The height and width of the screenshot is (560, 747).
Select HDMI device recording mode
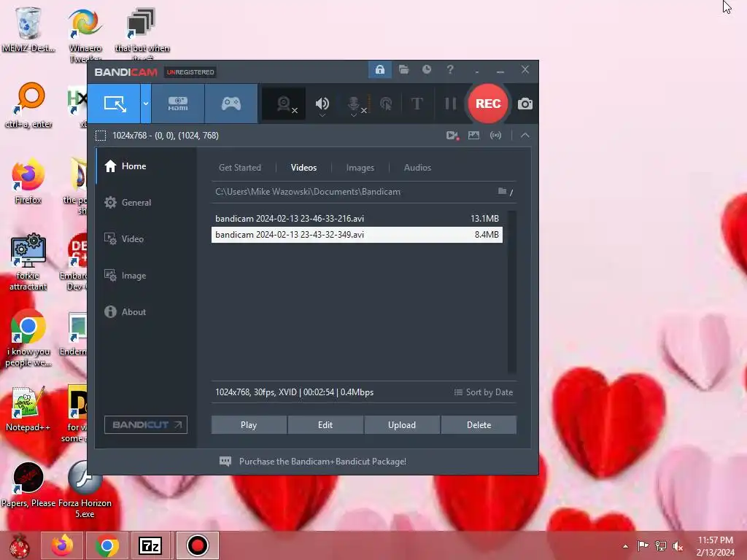178,104
